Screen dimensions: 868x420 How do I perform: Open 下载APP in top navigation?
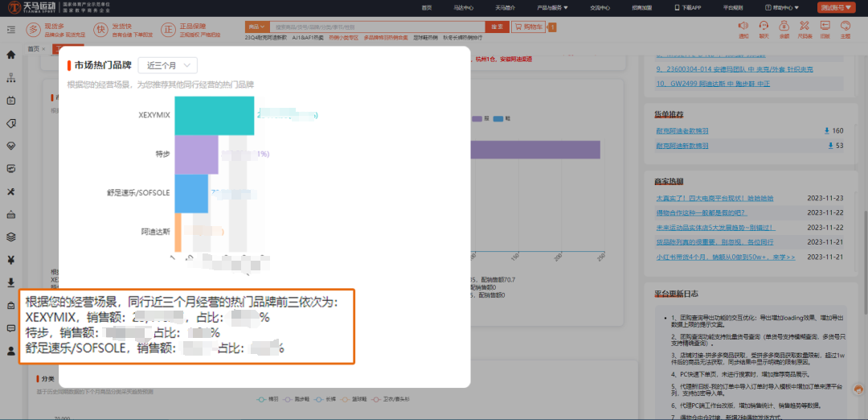(x=687, y=8)
